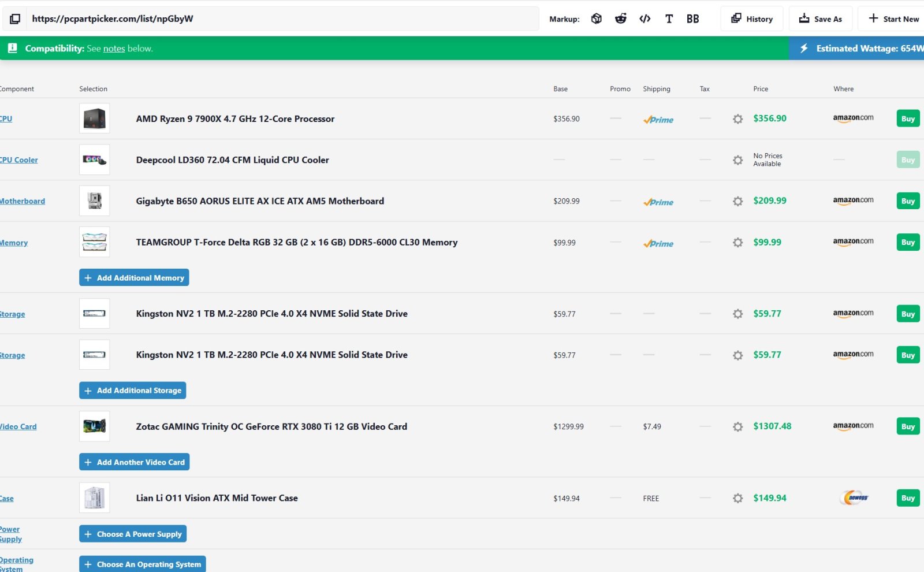Image resolution: width=924 pixels, height=572 pixels.
Task: Click Estimated Wattage 654W indicator
Action: [856, 49]
